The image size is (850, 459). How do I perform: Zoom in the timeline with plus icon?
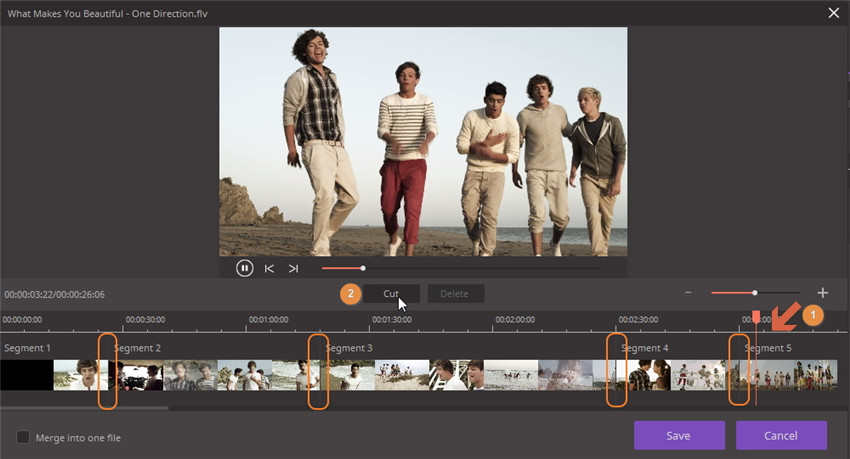pyautogui.click(x=822, y=293)
